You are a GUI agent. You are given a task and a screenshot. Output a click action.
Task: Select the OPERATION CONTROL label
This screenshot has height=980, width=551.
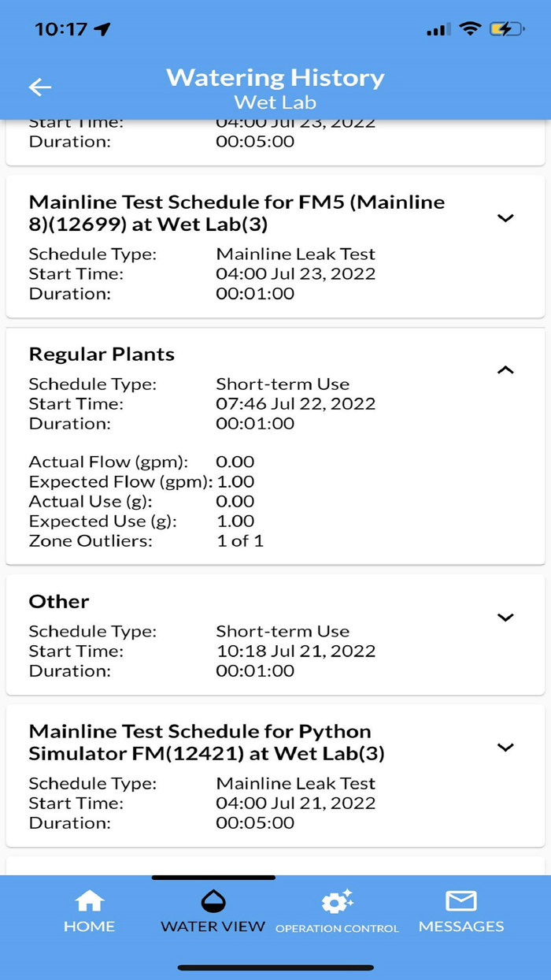tap(337, 928)
